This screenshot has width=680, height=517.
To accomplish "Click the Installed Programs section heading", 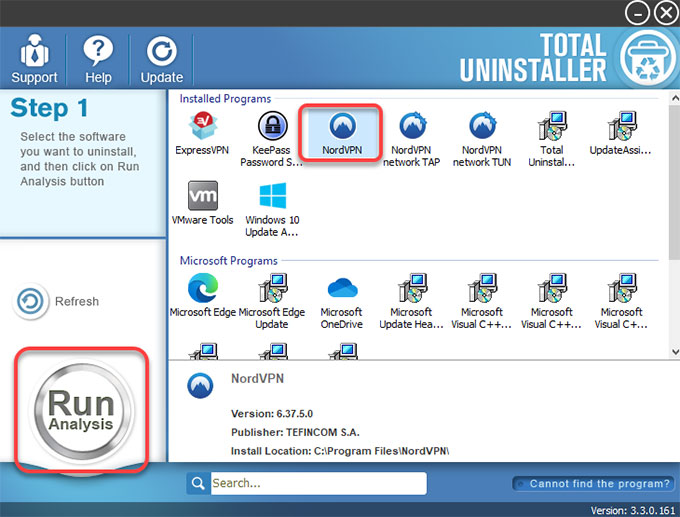I will point(225,99).
